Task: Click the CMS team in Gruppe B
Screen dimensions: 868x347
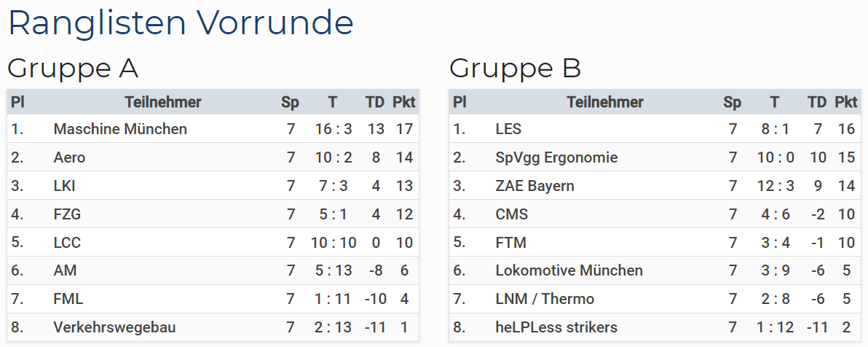Action: (511, 214)
